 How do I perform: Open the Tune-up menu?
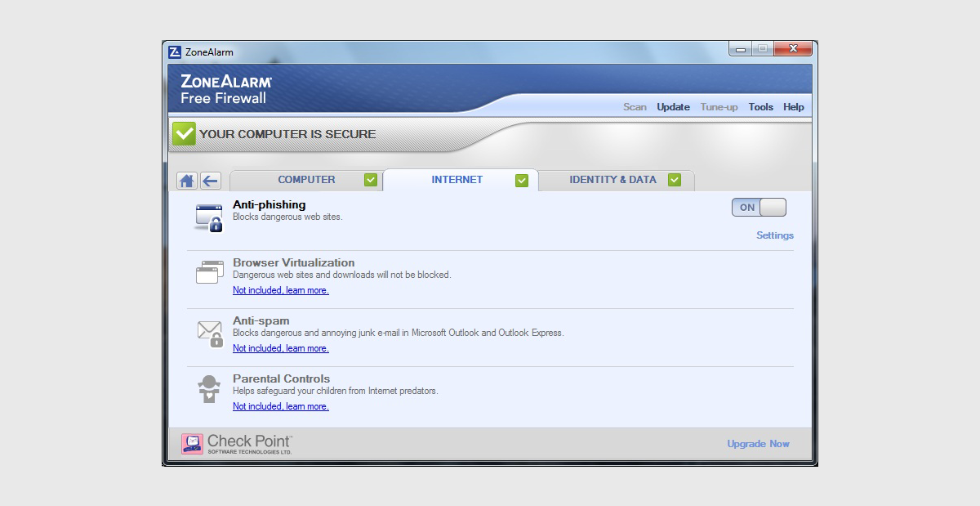click(x=719, y=107)
